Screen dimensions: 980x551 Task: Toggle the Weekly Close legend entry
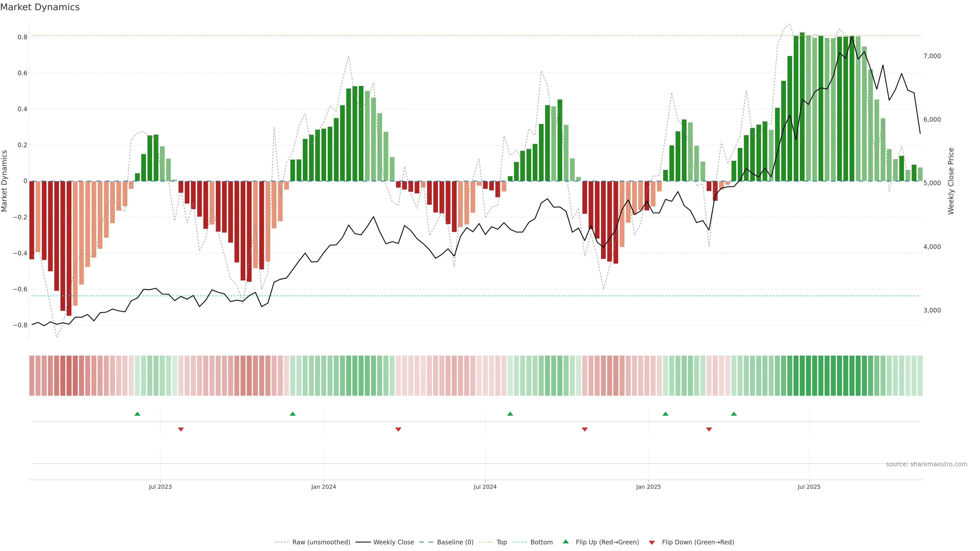coord(393,542)
